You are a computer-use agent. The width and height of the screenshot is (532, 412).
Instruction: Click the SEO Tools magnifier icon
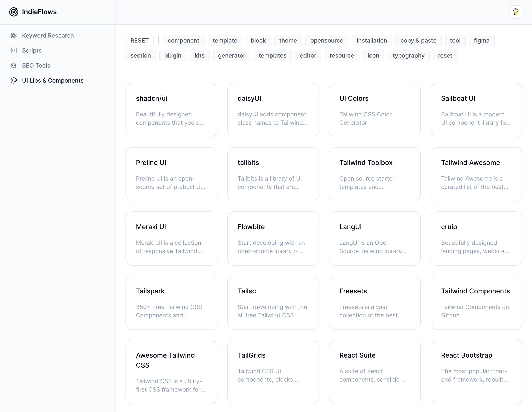click(14, 65)
